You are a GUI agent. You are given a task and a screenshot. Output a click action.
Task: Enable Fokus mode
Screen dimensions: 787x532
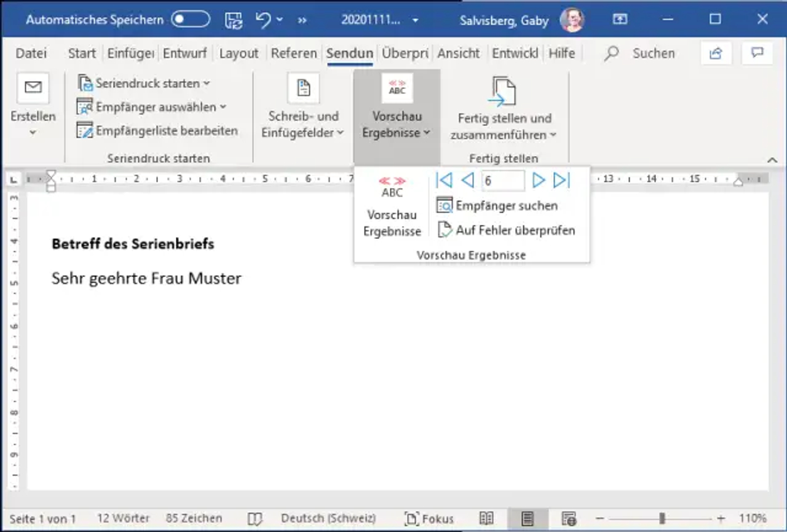[429, 519]
